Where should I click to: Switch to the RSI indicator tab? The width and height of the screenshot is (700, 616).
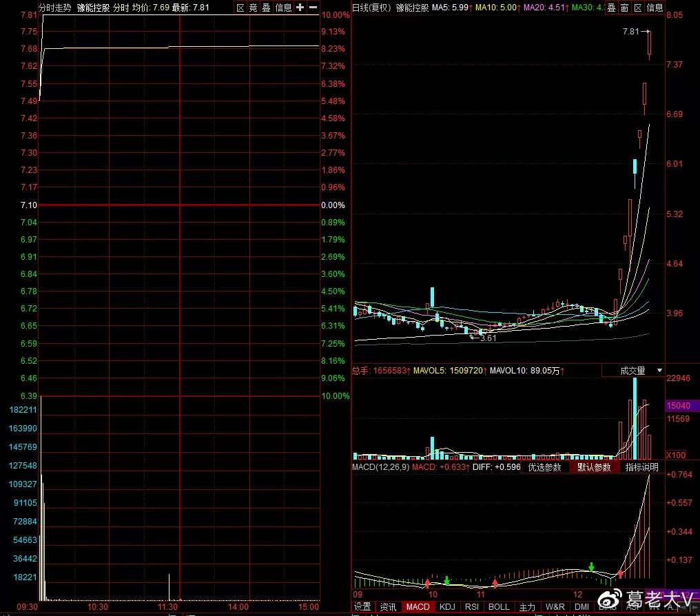(x=472, y=606)
